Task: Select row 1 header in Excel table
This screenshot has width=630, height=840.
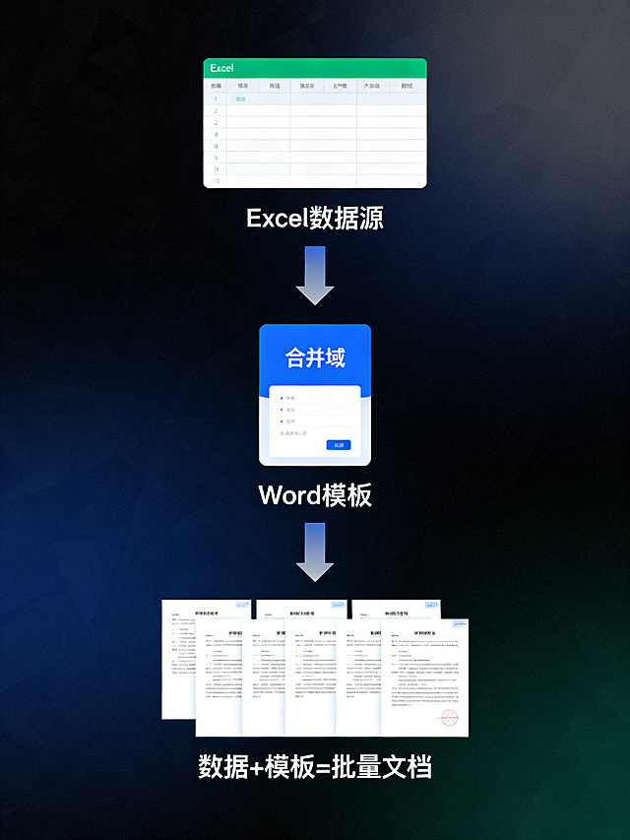Action: 216,99
